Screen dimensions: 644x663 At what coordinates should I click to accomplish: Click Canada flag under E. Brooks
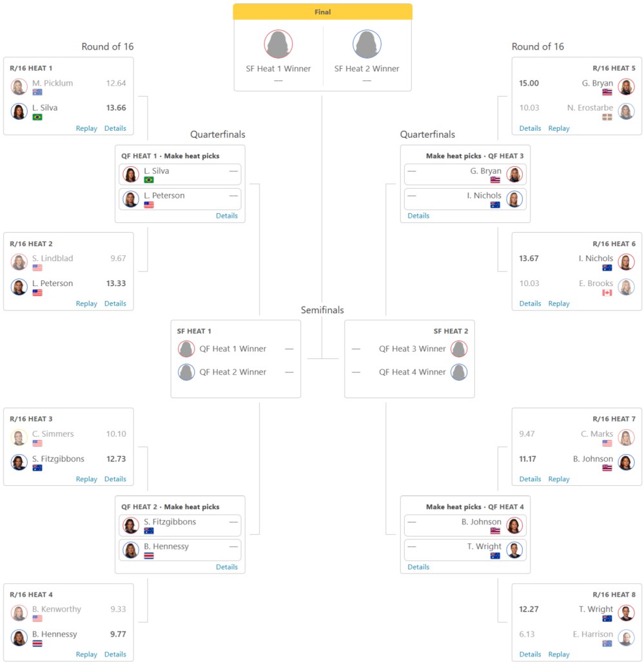point(607,293)
